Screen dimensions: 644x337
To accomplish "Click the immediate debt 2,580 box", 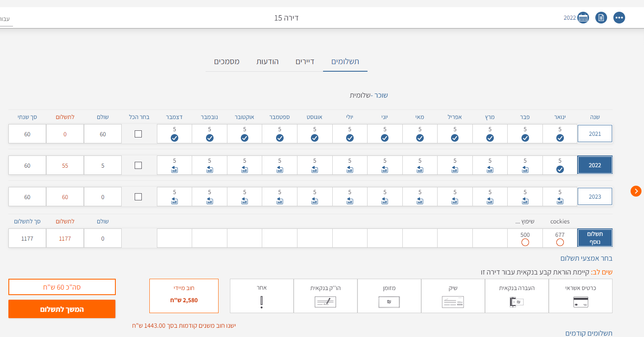I will click(x=184, y=296).
